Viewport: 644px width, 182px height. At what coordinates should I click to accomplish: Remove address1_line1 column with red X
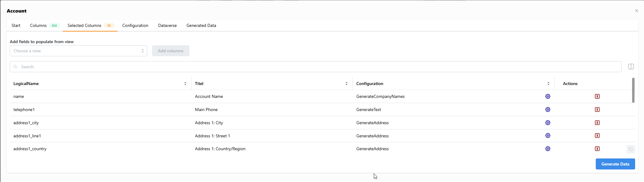(x=597, y=136)
